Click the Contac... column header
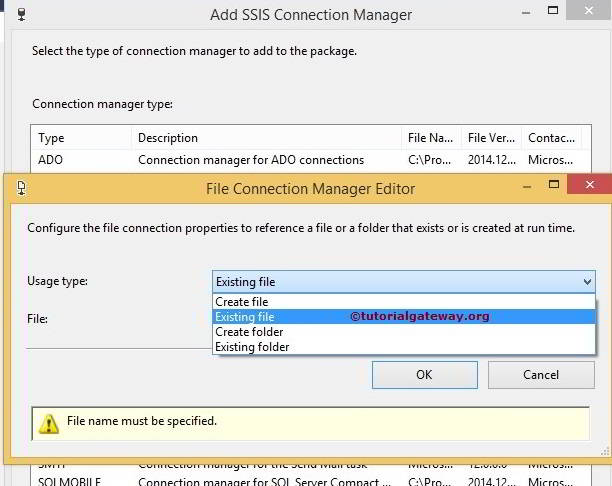The height and width of the screenshot is (486, 612). (551, 138)
